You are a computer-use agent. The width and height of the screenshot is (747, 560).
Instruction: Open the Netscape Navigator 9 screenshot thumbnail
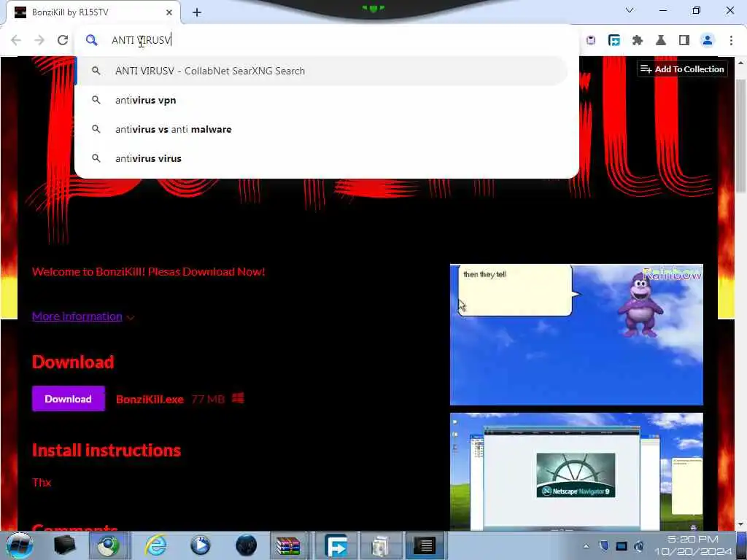[576, 472]
